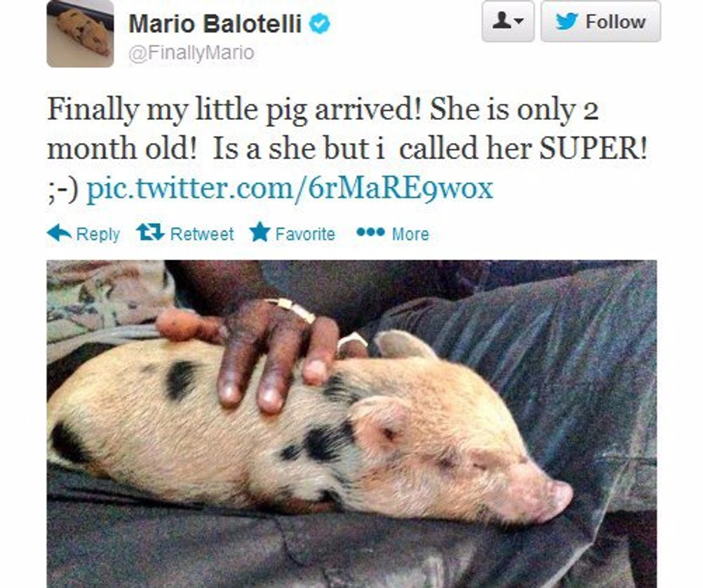
Task: Click the tweet text about the little pig
Action: click(347, 148)
